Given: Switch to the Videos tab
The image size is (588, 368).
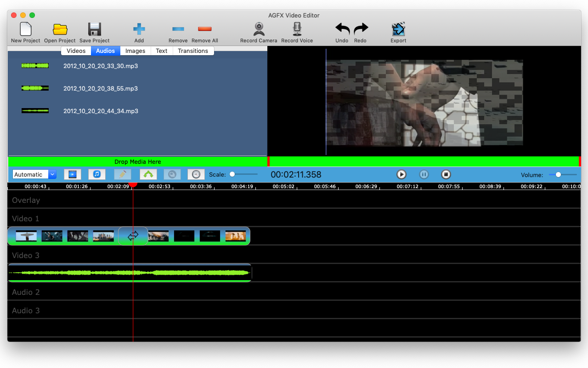Looking at the screenshot, I should (x=76, y=51).
